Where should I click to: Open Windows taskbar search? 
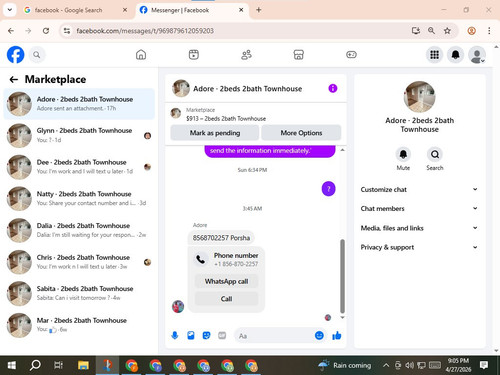pos(35,365)
